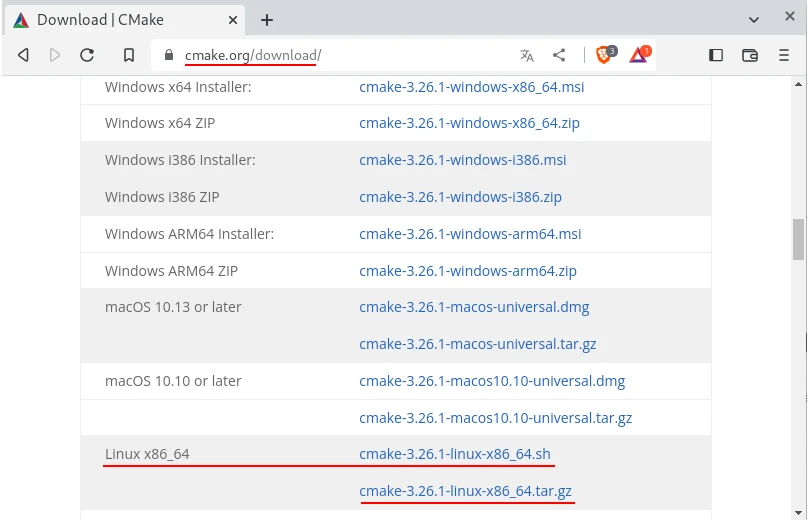Download cmake-3.26.1-windows-i386.msi
The height and width of the screenshot is (528, 812).
(x=462, y=160)
